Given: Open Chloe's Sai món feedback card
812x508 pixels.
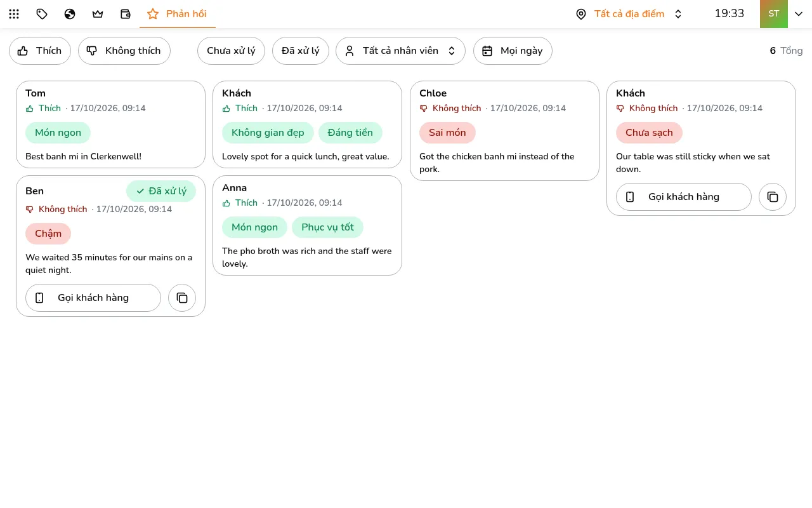Looking at the screenshot, I should [504, 131].
